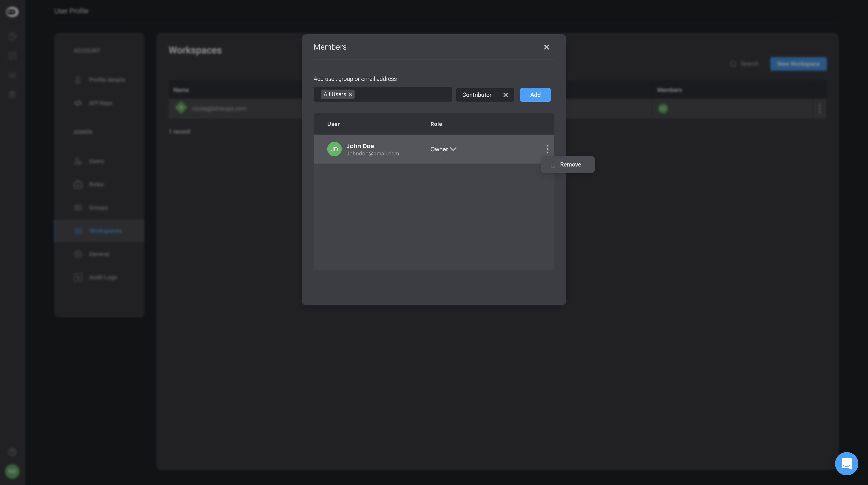Image resolution: width=868 pixels, height=485 pixels.
Task: Open the chat support widget
Action: (x=846, y=463)
